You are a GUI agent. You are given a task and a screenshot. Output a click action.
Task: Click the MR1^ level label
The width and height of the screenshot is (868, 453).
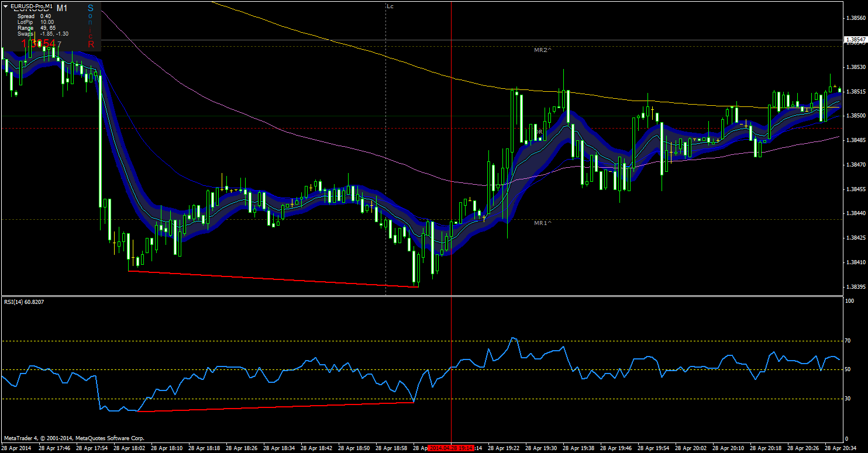pos(543,223)
